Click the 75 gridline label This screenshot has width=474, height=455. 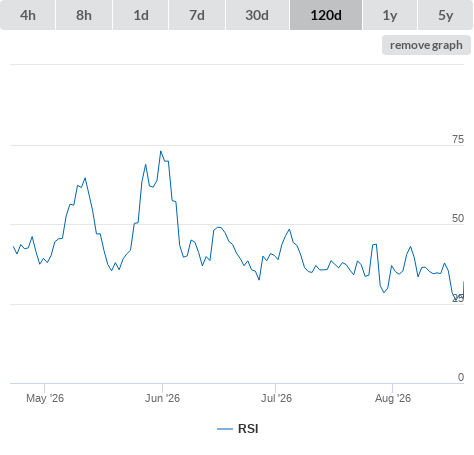(x=458, y=139)
